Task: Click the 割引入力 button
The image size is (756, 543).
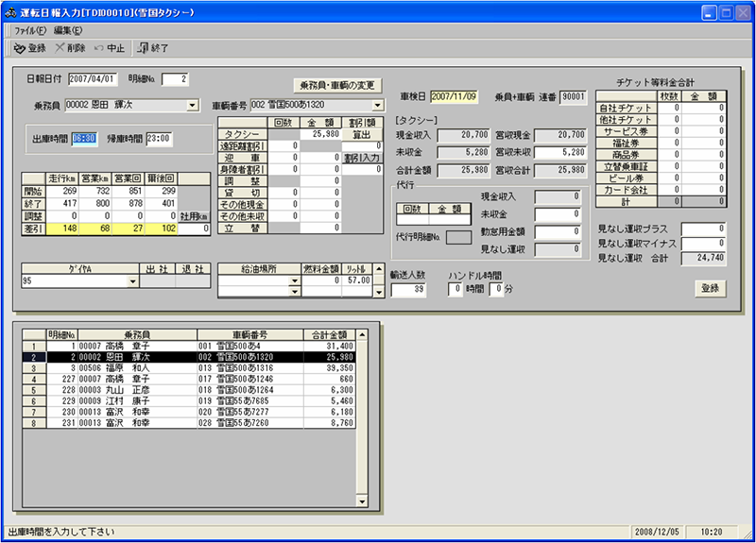Action: click(x=362, y=158)
